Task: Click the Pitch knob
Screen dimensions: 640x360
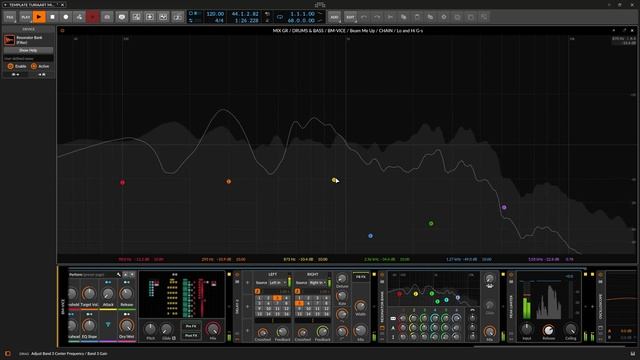Action: [x=150, y=329]
